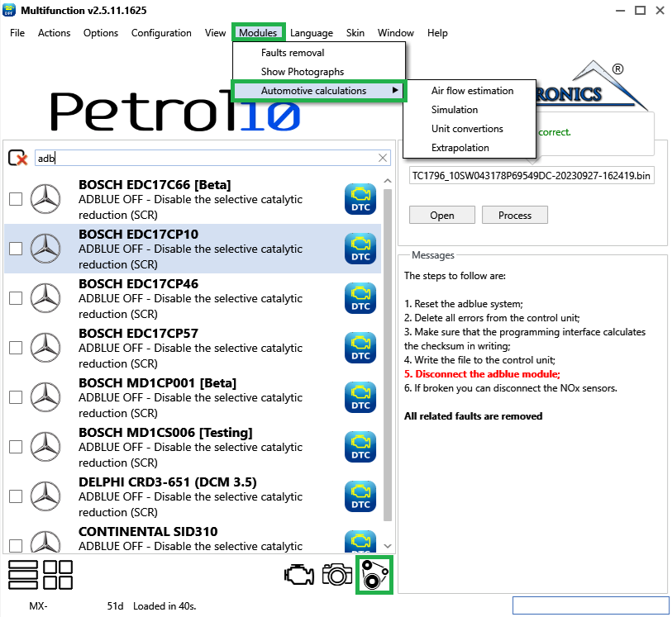The width and height of the screenshot is (672, 617).
Task: Open the Modules menu
Action: click(258, 33)
